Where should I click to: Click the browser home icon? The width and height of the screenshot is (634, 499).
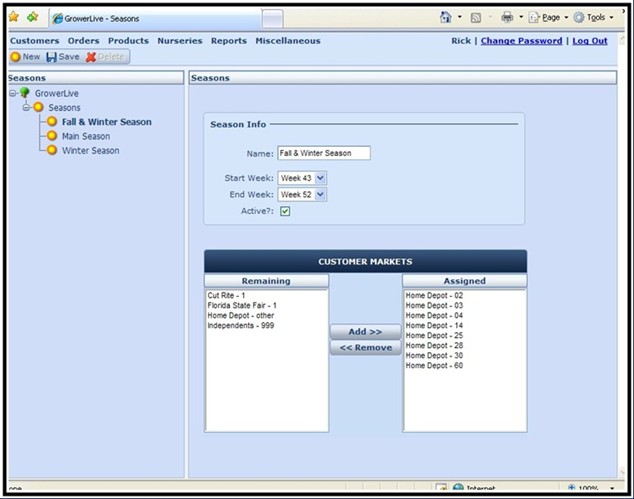coord(445,17)
